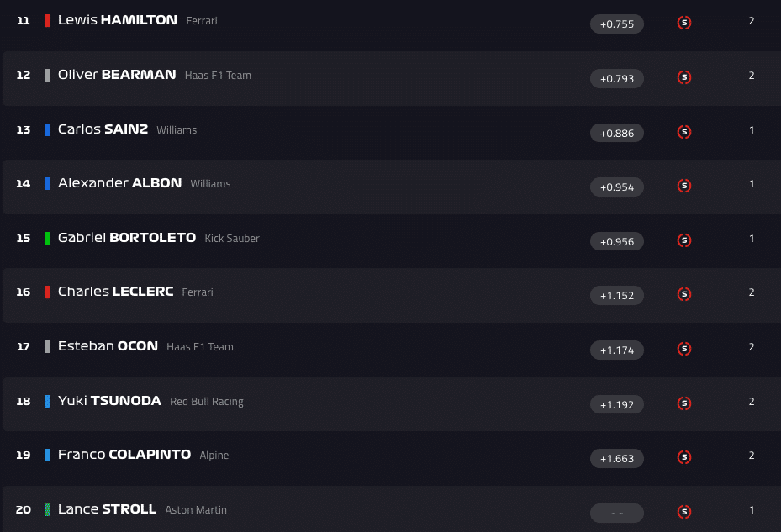Screen dimensions: 781x532
Task: Click soft tyre icon in Leclerc's row
Action: [x=684, y=294]
